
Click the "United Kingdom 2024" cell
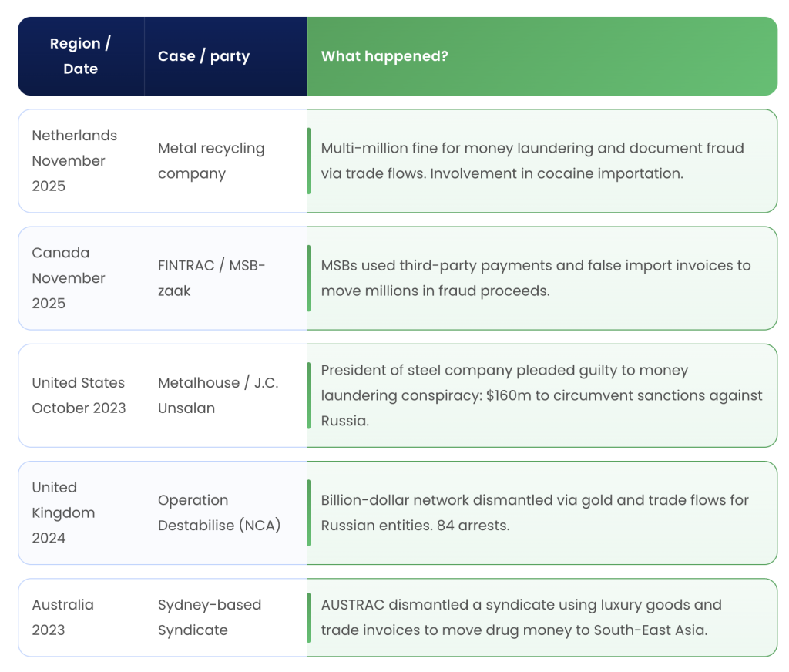[63, 512]
